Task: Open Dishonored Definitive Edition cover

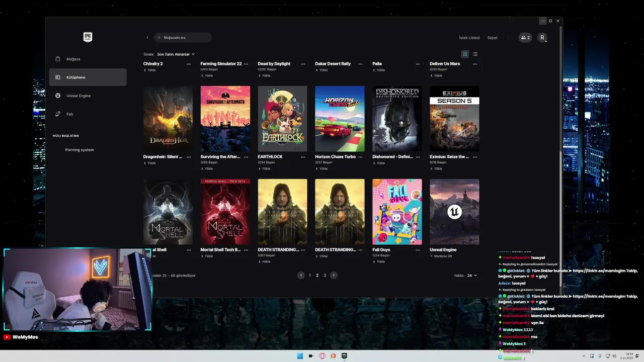Action: point(397,119)
